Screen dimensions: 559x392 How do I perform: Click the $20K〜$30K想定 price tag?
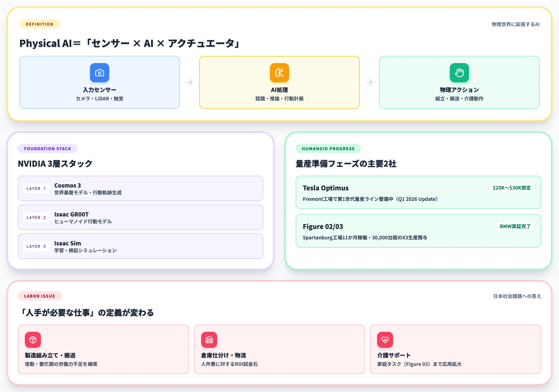pyautogui.click(x=512, y=188)
